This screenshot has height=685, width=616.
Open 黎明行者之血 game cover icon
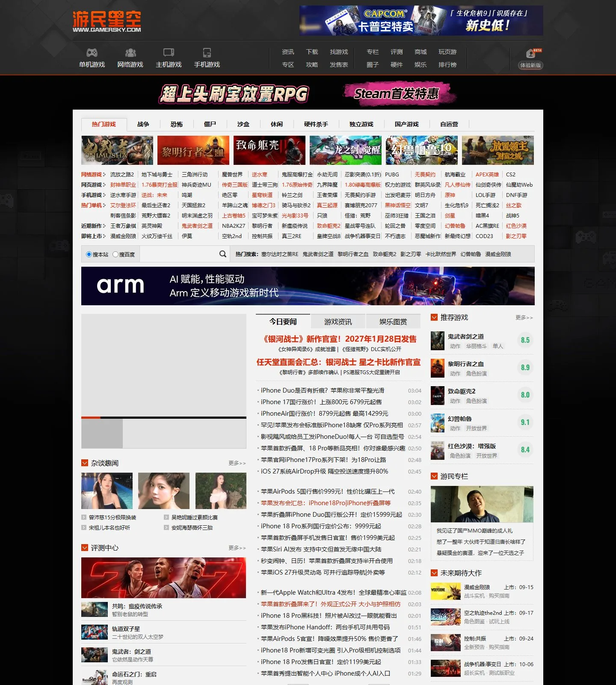(438, 368)
